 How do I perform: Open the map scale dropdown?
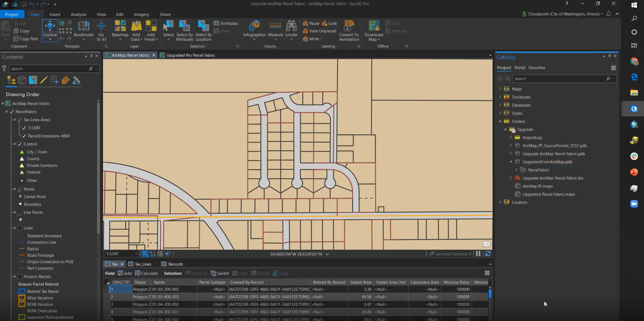(x=136, y=253)
